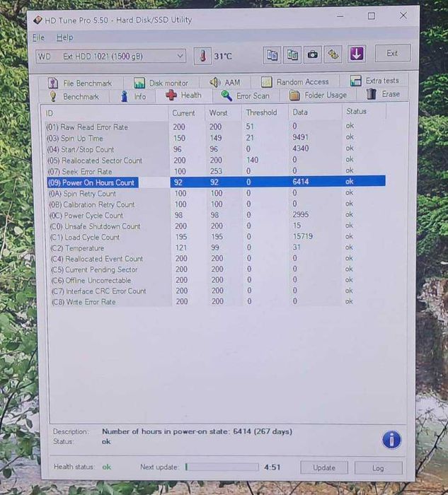Select the Start/Stop Count row
This screenshot has width=448, height=495.
coord(215,149)
